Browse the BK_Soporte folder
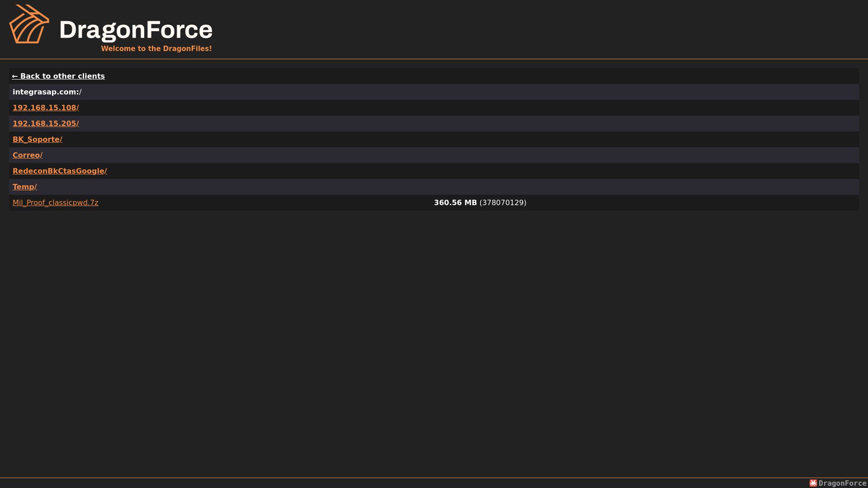868x488 pixels. pyautogui.click(x=38, y=140)
